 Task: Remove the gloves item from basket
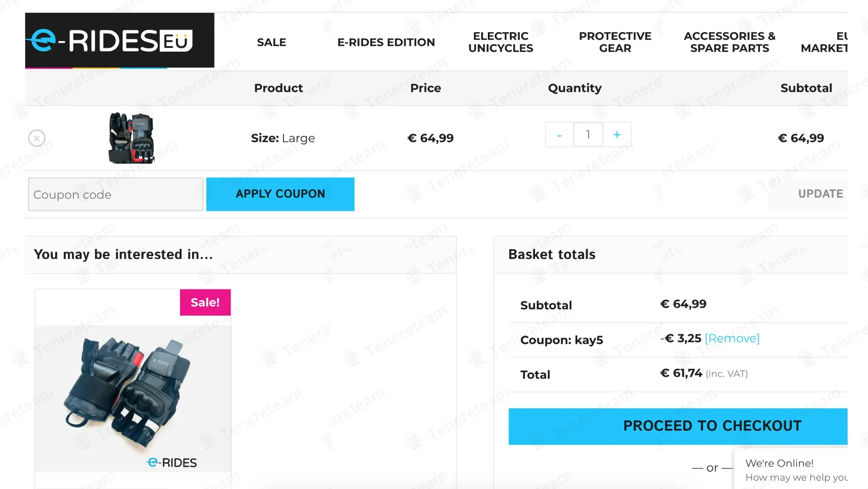pos(37,138)
